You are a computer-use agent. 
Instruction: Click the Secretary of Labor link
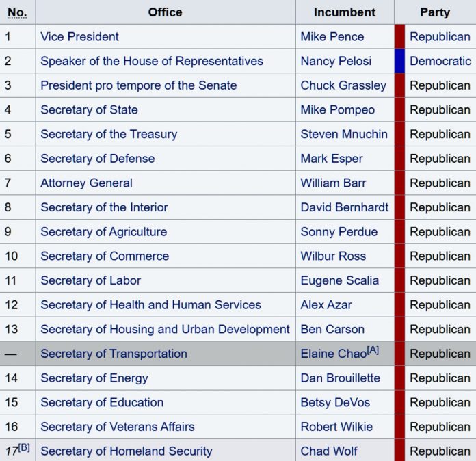[x=90, y=280]
